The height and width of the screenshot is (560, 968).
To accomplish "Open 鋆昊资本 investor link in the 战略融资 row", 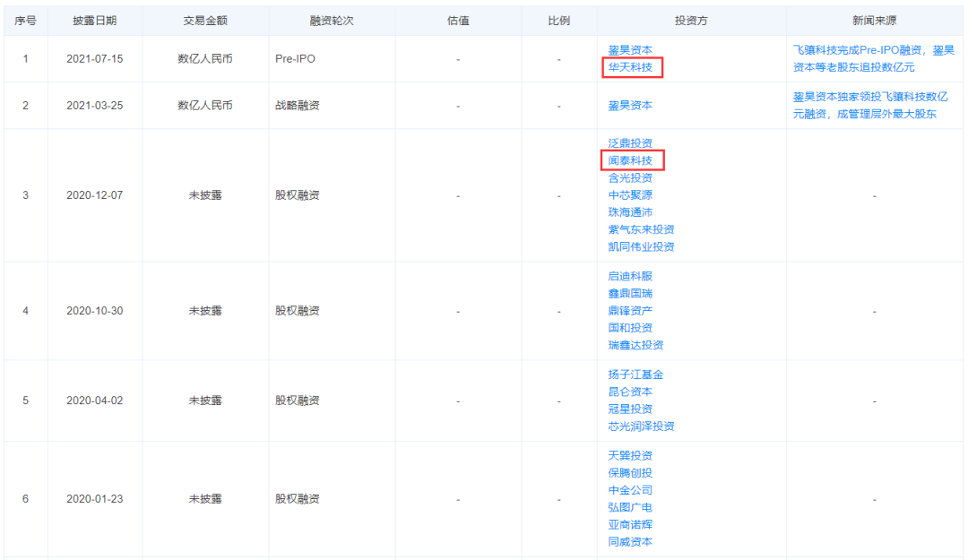I will click(x=630, y=106).
